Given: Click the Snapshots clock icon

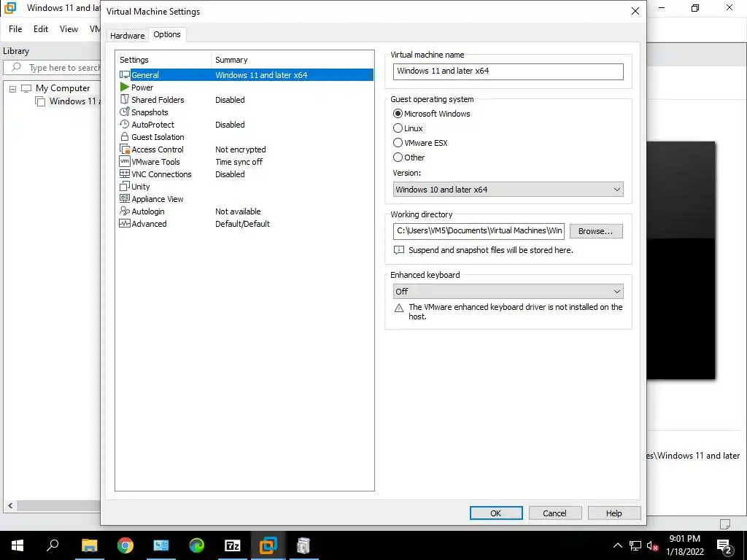Looking at the screenshot, I should coord(124,112).
